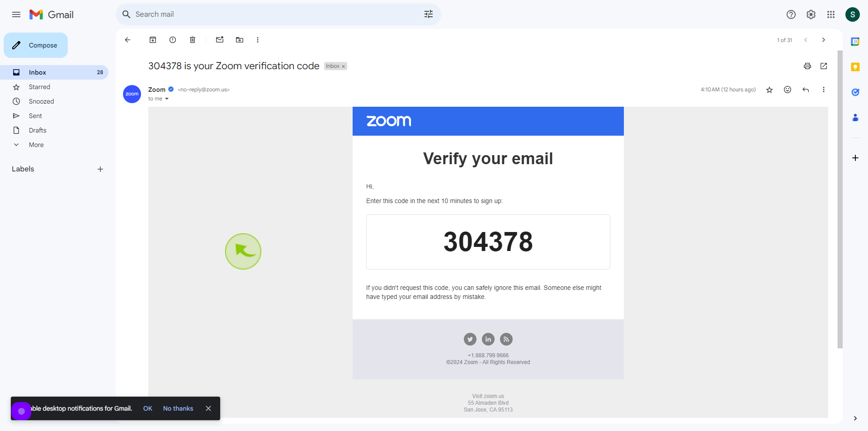
Task: Move this email to a folder
Action: pyautogui.click(x=240, y=40)
